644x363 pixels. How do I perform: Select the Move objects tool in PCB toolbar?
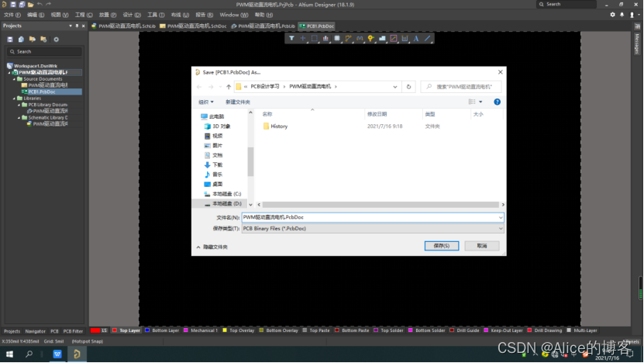pos(303,38)
